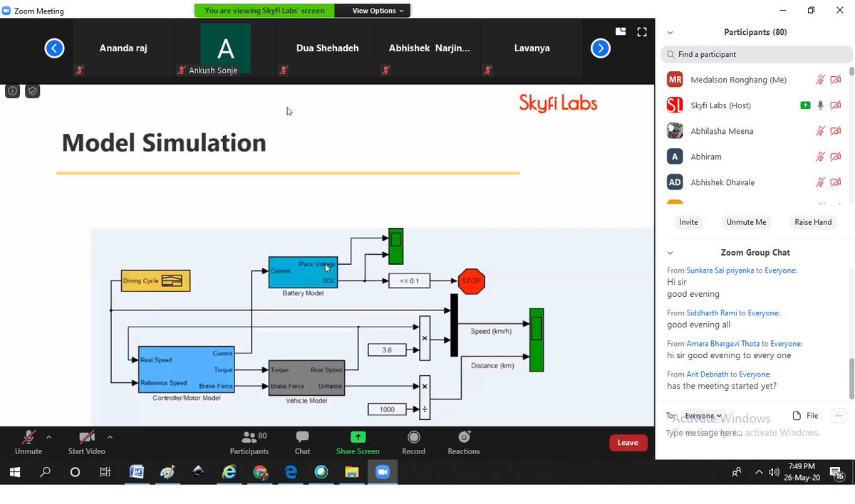855x504 pixels.
Task: Attach a File in chat
Action: coord(806,416)
